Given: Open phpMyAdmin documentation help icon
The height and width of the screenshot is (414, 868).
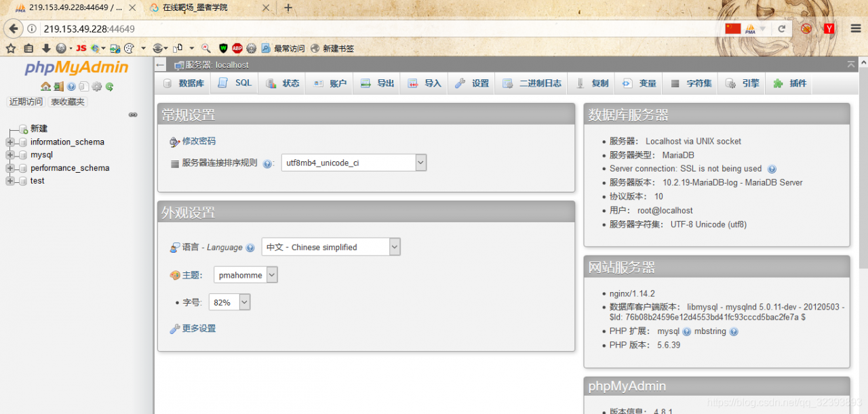Looking at the screenshot, I should (x=71, y=86).
